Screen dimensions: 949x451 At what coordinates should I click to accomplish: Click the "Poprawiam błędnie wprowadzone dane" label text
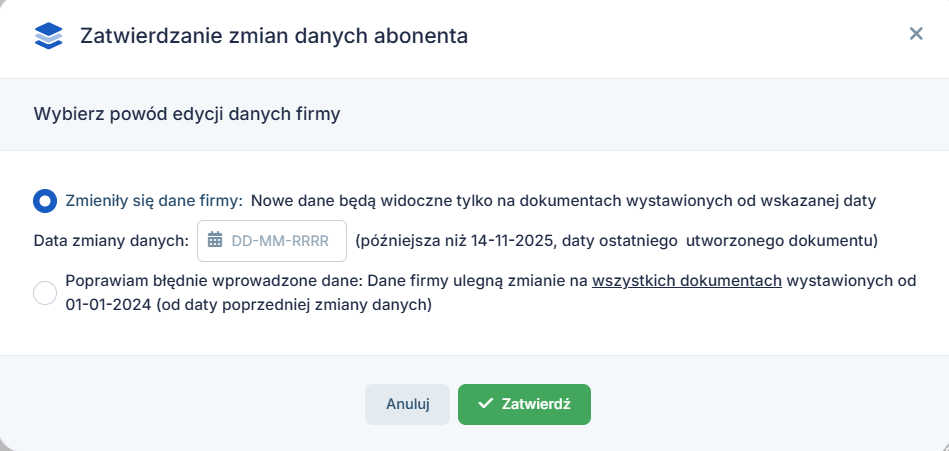click(207, 281)
